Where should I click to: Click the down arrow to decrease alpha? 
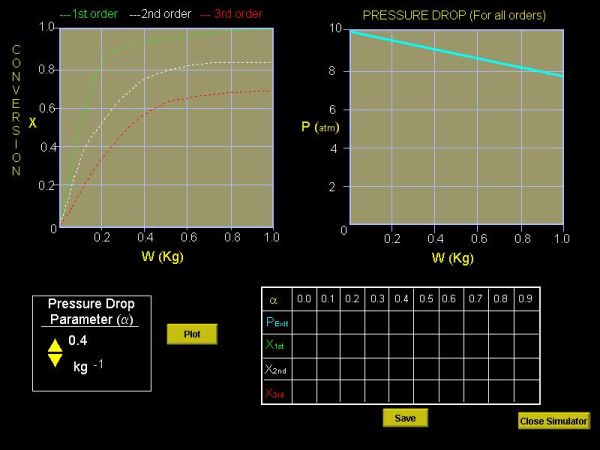point(55,359)
